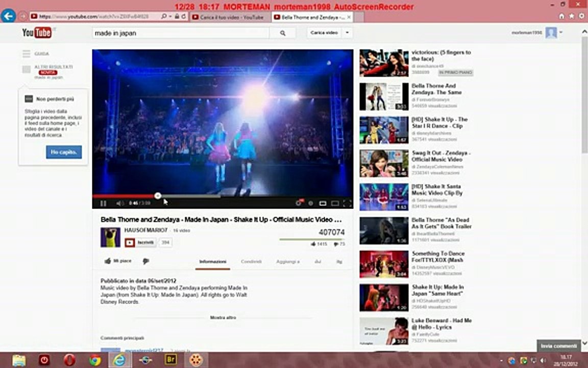Mute the video using the speaker icon
Screen dimensions: 588x368
pyautogui.click(x=119, y=203)
